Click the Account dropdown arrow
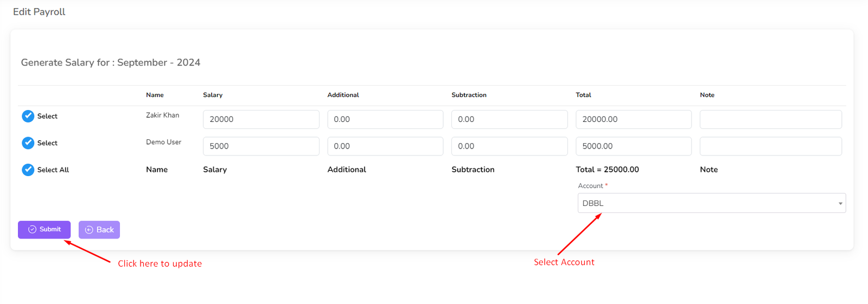Viewport: 868px width, 304px height. point(840,204)
